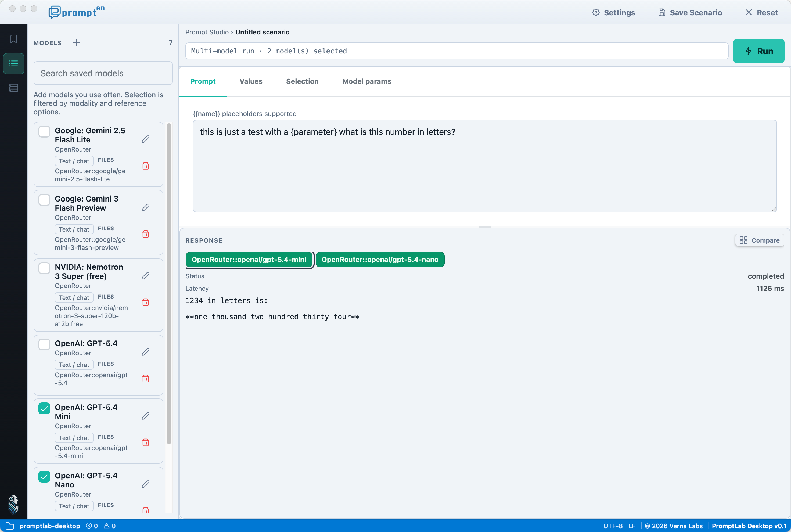Focus the Search saved models field
791x532 pixels.
click(x=103, y=73)
